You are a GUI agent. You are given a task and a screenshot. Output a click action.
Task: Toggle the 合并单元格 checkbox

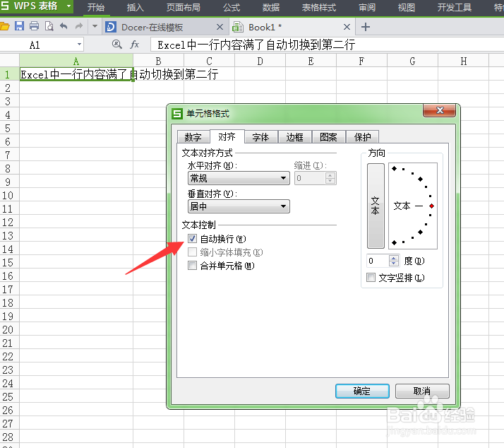tap(192, 266)
